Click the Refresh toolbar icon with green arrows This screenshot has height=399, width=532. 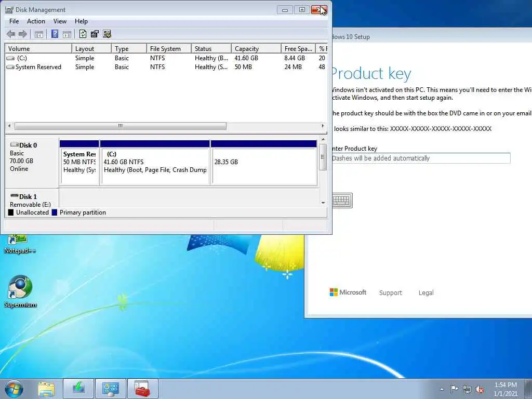(x=83, y=34)
